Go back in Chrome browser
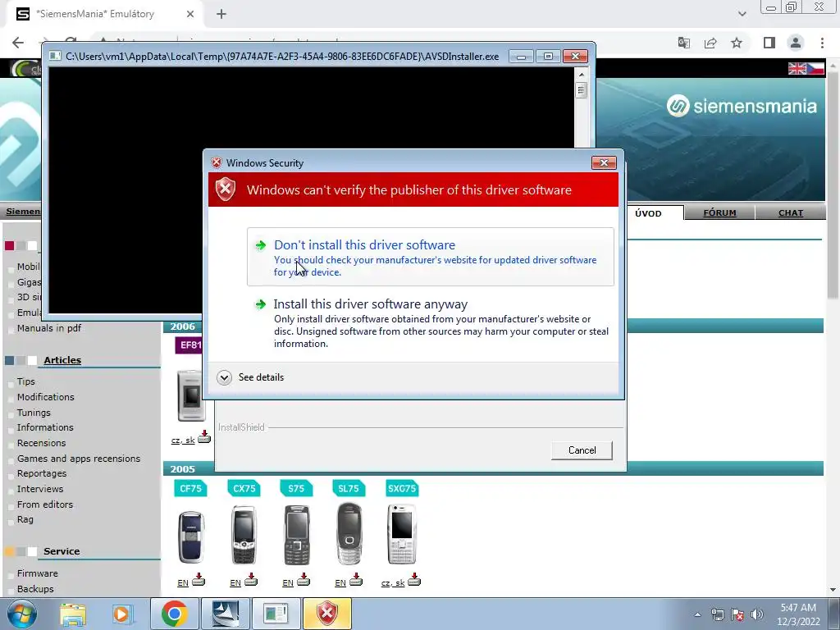This screenshot has height=630, width=840. 18,43
